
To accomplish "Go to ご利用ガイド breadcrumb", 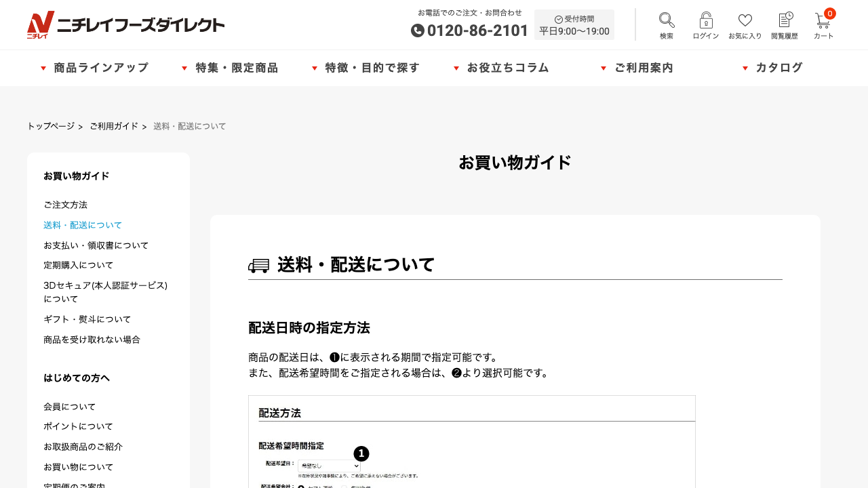I will (x=114, y=126).
